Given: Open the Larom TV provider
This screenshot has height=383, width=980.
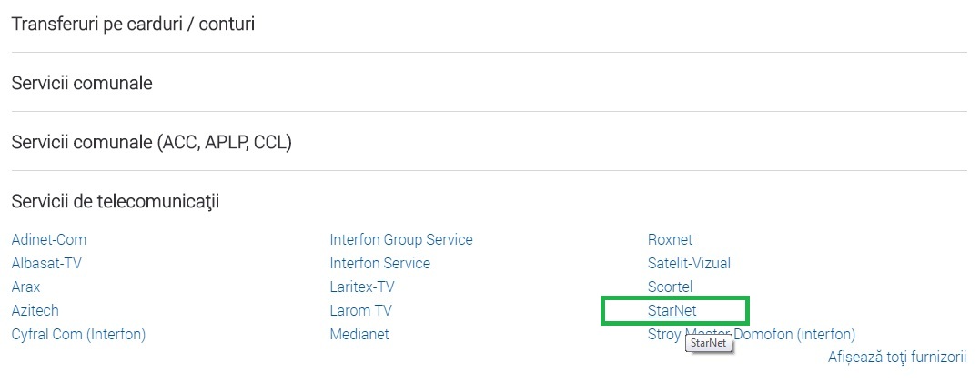Looking at the screenshot, I should click(361, 311).
